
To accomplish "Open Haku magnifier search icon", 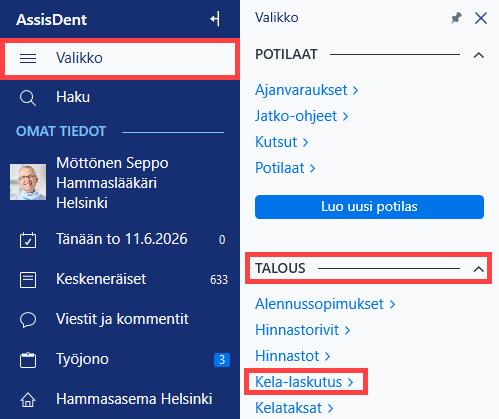I will [x=28, y=99].
